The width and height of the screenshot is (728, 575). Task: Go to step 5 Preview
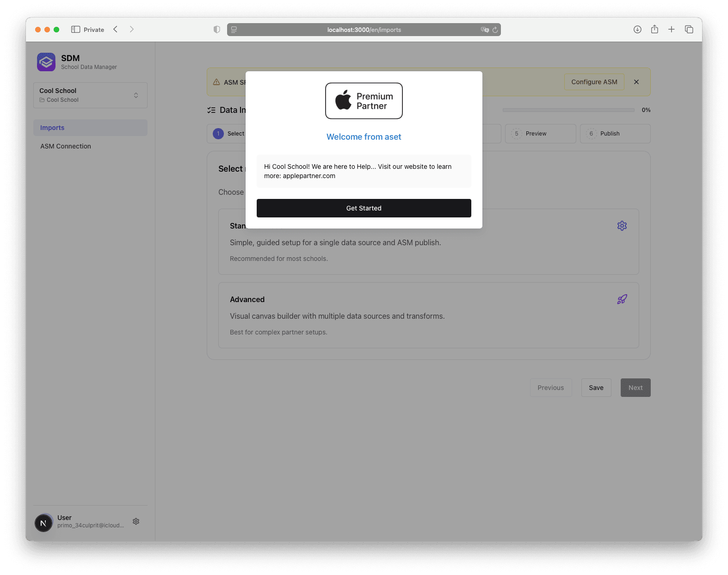click(x=540, y=134)
